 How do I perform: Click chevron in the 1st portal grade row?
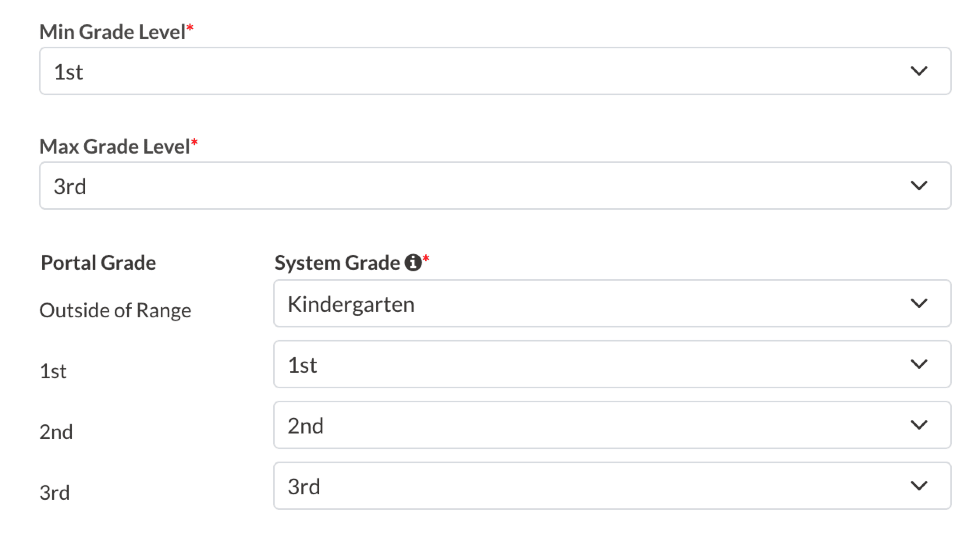[x=919, y=364]
